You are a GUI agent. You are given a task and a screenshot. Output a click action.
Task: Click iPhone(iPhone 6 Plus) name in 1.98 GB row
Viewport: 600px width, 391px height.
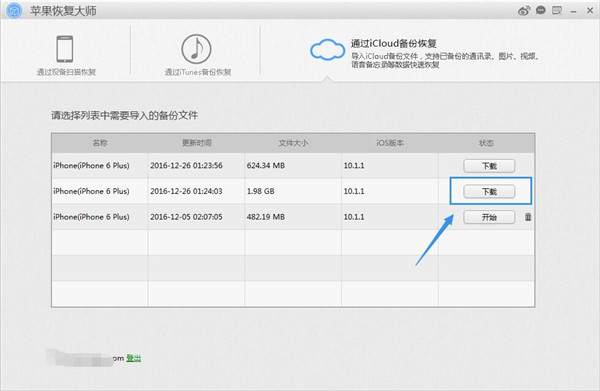pos(91,191)
